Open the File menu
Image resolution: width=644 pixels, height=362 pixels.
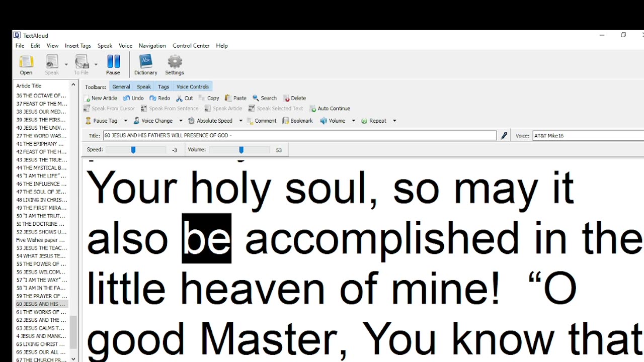[20, 46]
